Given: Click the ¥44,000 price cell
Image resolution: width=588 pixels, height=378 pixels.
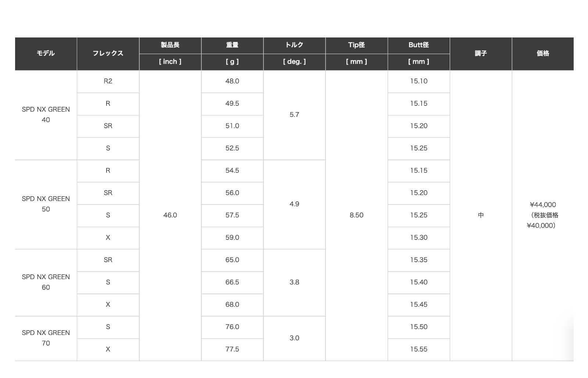Looking at the screenshot, I should [x=543, y=215].
